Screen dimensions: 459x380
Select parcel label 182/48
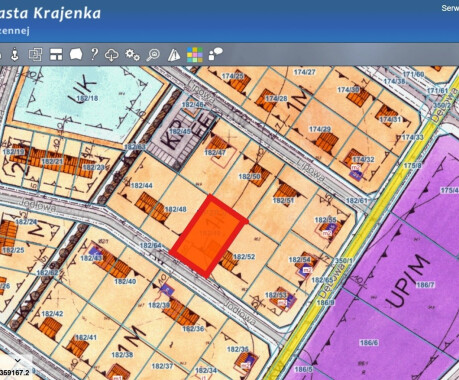click(176, 209)
